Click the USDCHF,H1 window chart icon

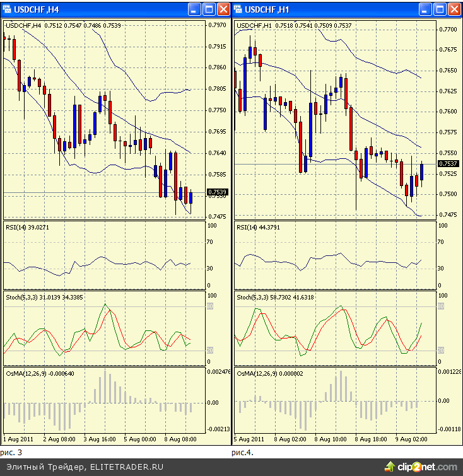[238, 9]
